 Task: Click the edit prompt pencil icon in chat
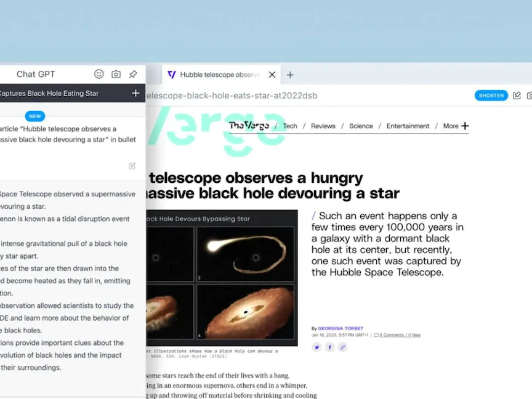point(132,166)
